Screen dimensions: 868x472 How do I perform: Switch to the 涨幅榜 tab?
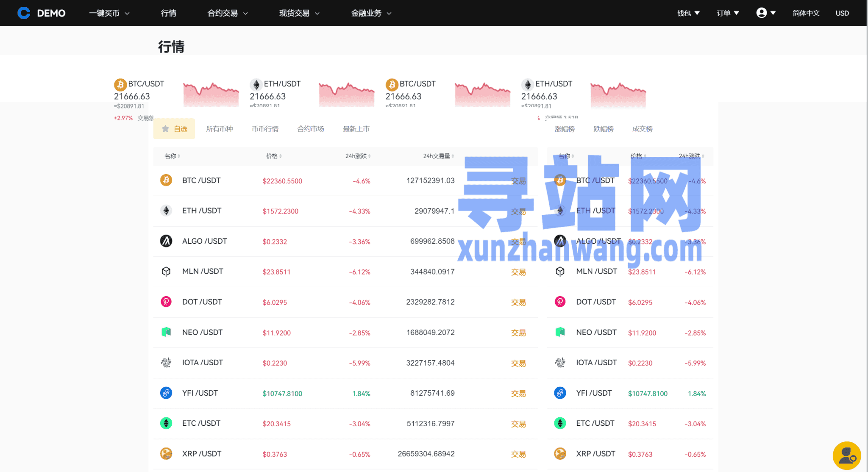[x=565, y=129]
